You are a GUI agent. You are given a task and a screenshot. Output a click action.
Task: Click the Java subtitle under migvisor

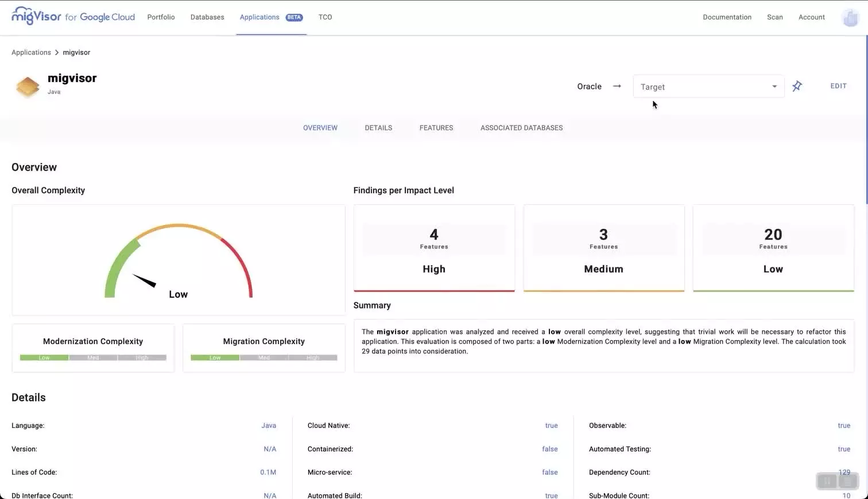54,92
